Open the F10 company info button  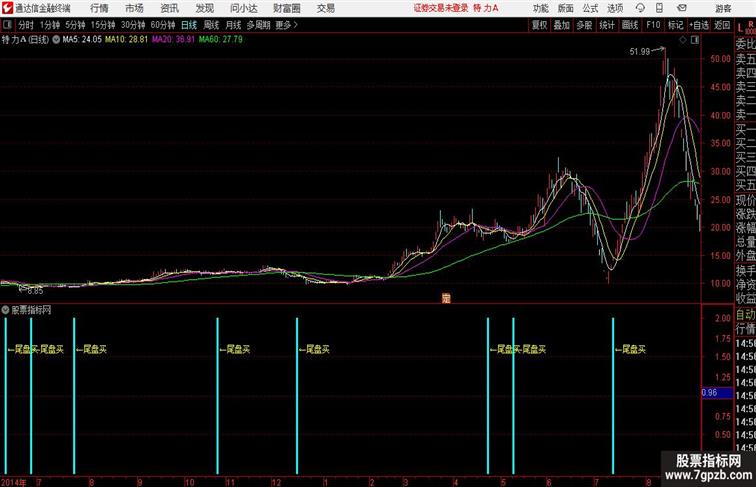click(x=653, y=25)
